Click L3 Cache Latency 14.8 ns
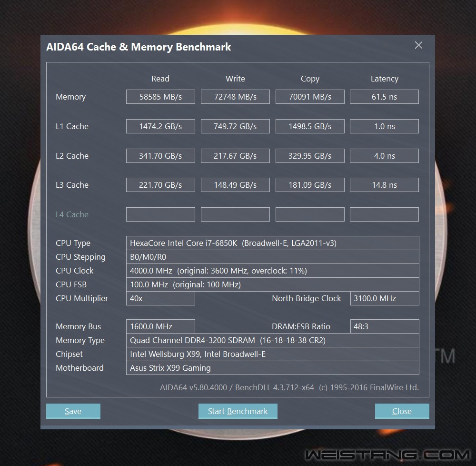Screen dimensions: 476x466 pos(384,185)
